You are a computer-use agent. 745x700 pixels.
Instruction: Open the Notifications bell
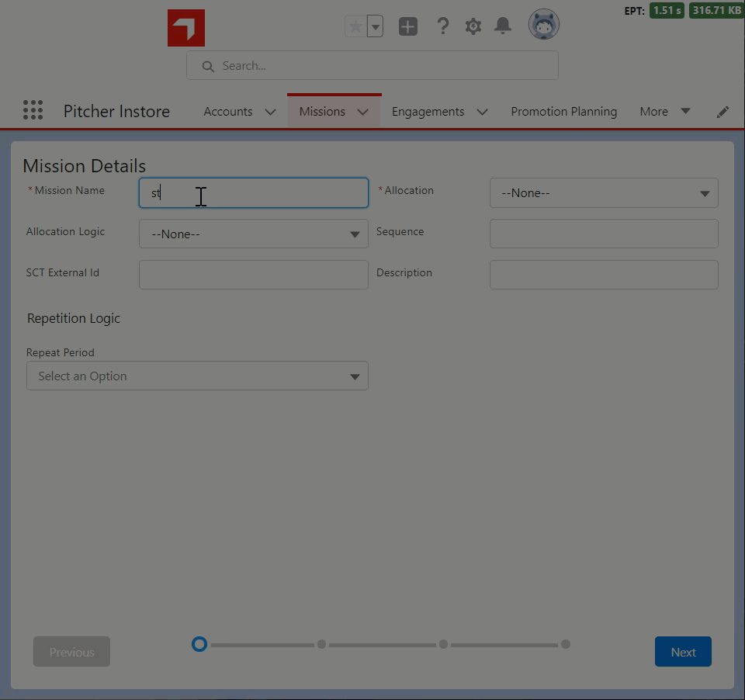(503, 26)
